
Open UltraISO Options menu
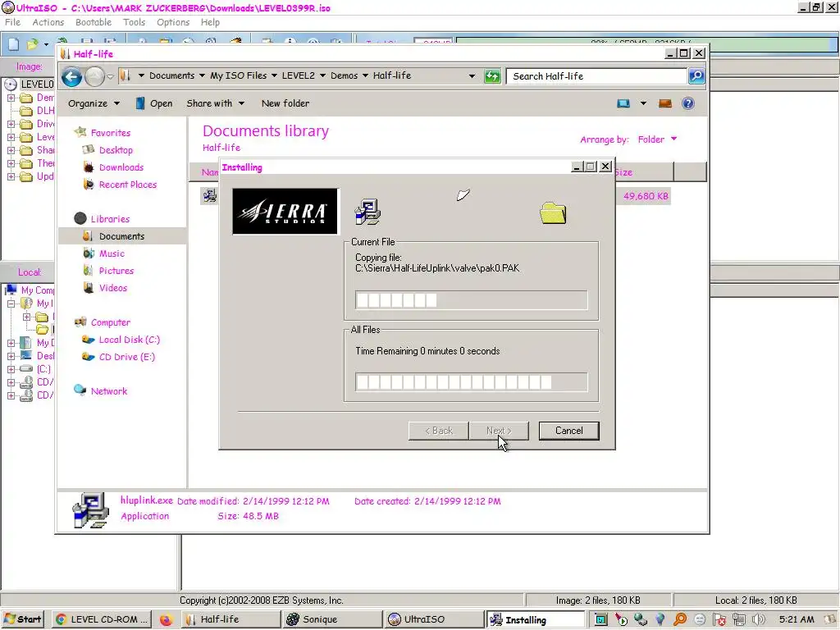pyautogui.click(x=172, y=22)
